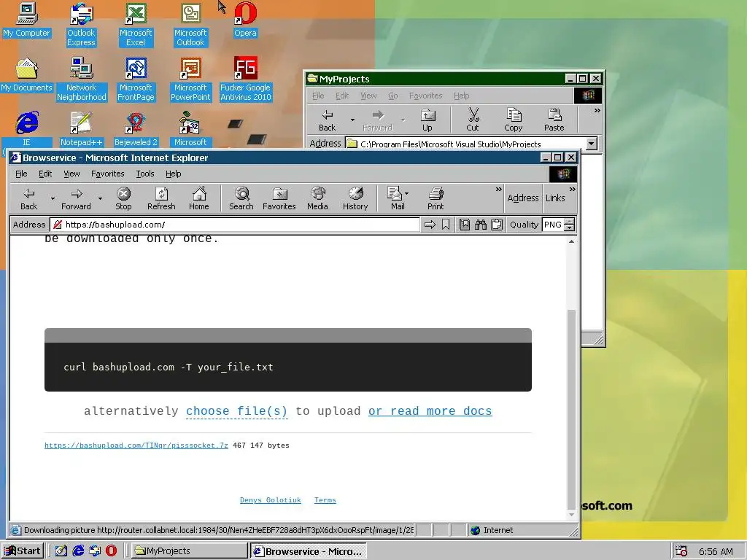Image resolution: width=747 pixels, height=560 pixels.
Task: Go to the Home page in Internet Explorer
Action: coord(198,198)
